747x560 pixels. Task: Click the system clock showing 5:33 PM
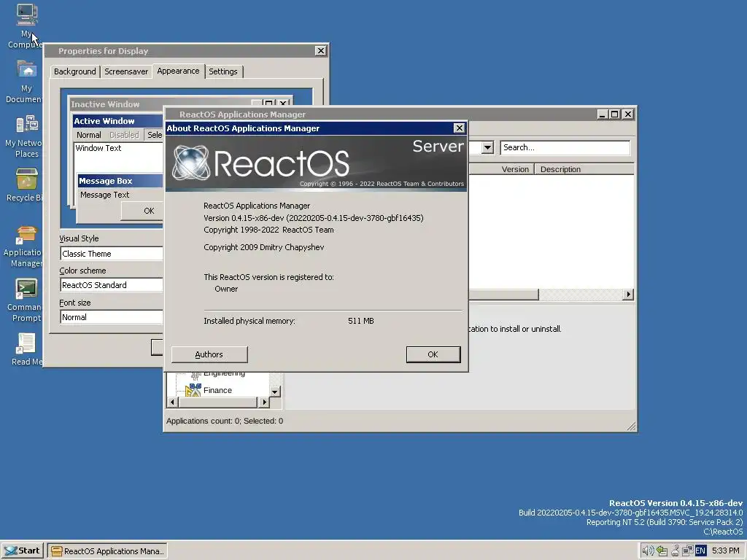coord(726,551)
